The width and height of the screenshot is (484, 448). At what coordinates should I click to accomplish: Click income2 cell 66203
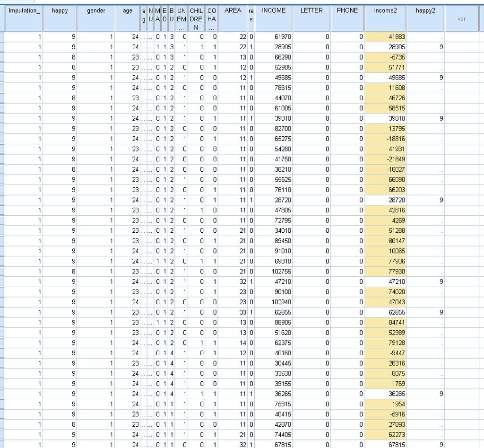click(385, 190)
